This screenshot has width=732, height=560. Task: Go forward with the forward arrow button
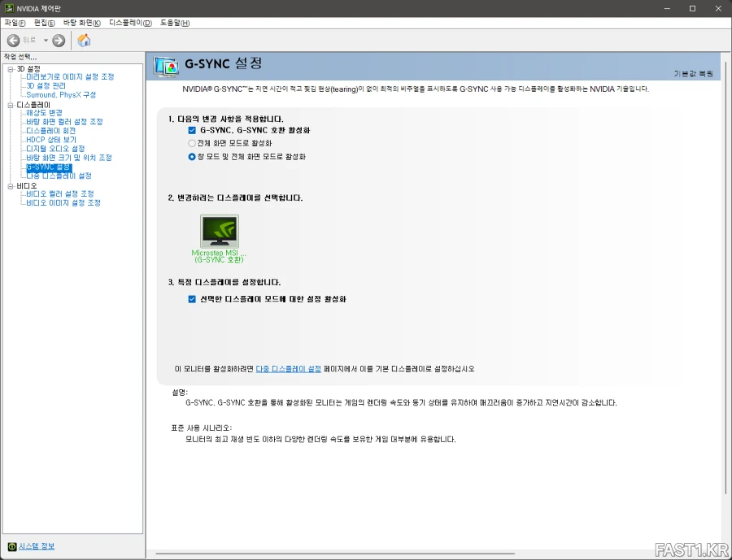[x=59, y=41]
